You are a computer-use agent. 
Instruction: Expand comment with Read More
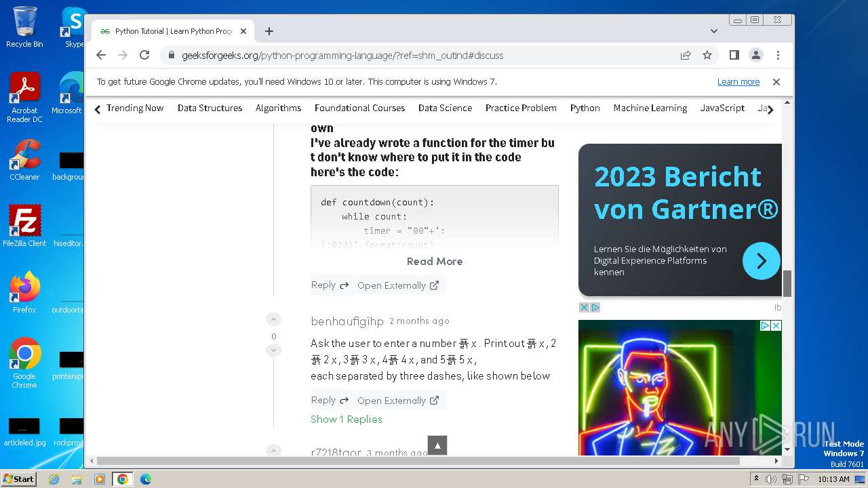435,261
